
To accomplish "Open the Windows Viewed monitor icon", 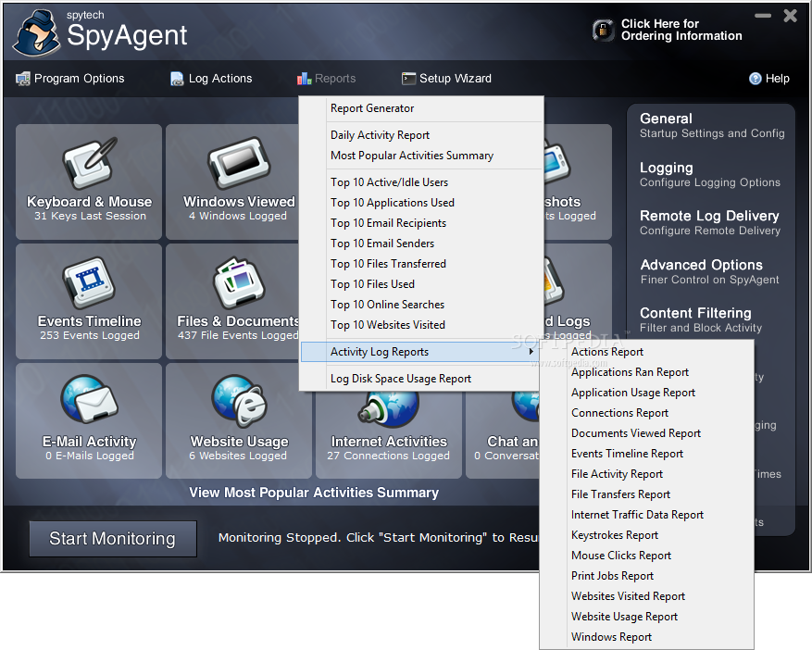I will [239, 163].
